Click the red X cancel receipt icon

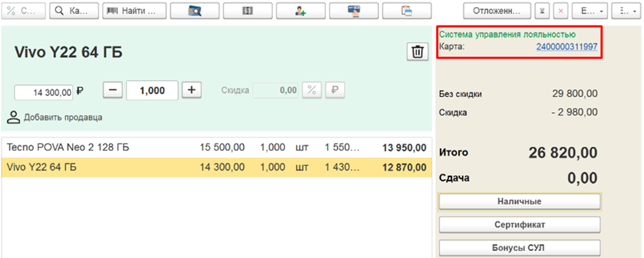click(560, 11)
